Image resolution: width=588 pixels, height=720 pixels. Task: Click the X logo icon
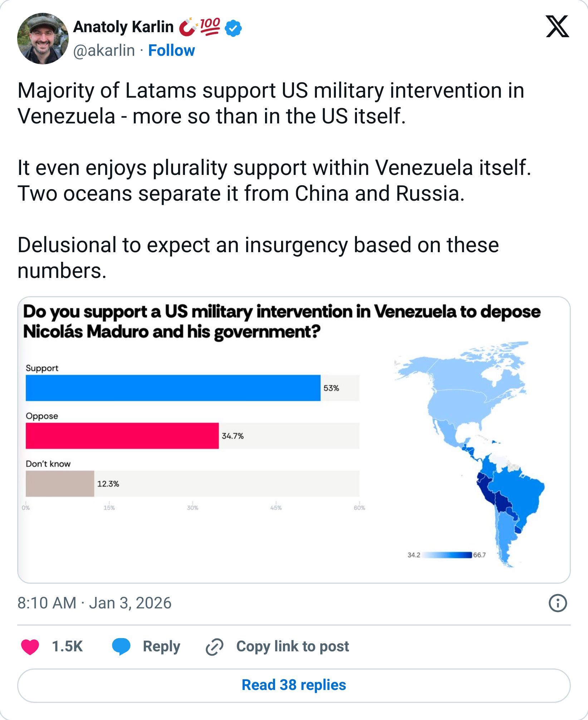point(557,27)
